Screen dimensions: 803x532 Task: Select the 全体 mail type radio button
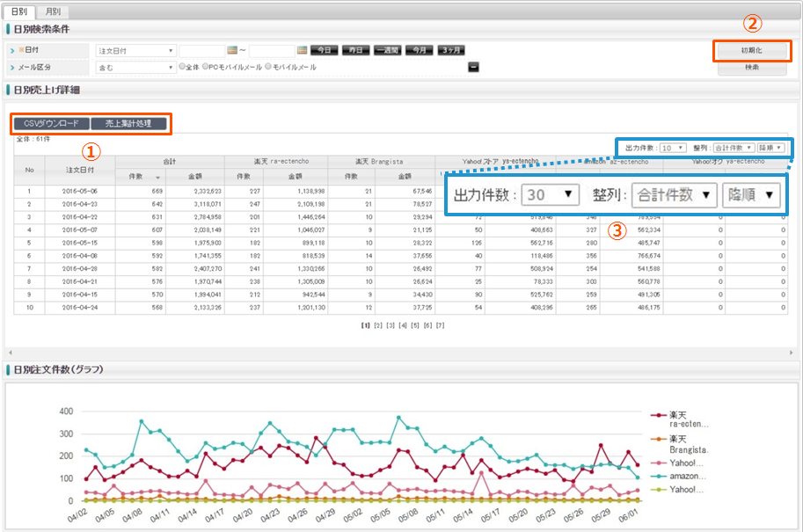tap(182, 67)
